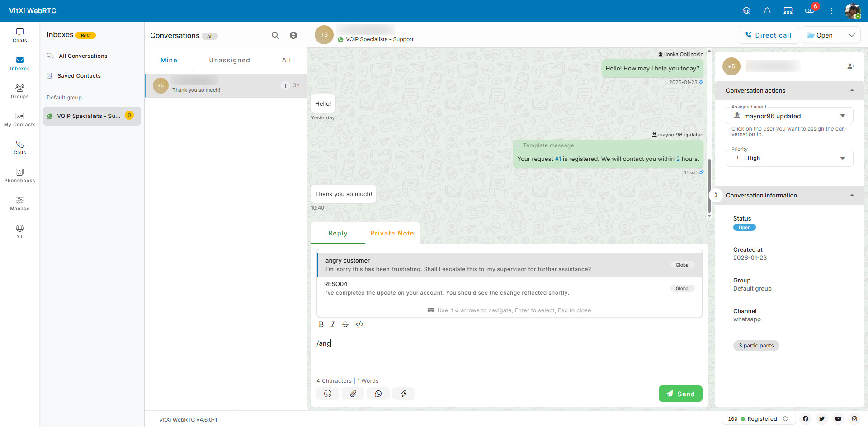
Task: Toggle bold formatting in composer
Action: click(x=321, y=324)
